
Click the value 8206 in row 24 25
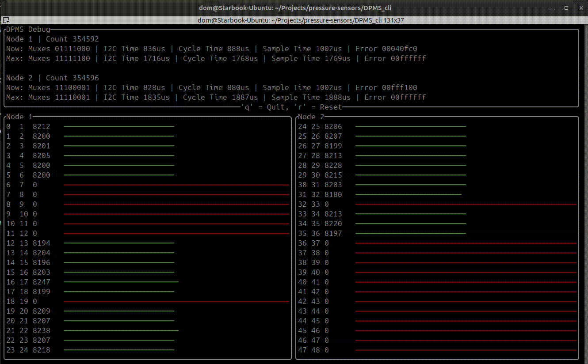coord(333,126)
